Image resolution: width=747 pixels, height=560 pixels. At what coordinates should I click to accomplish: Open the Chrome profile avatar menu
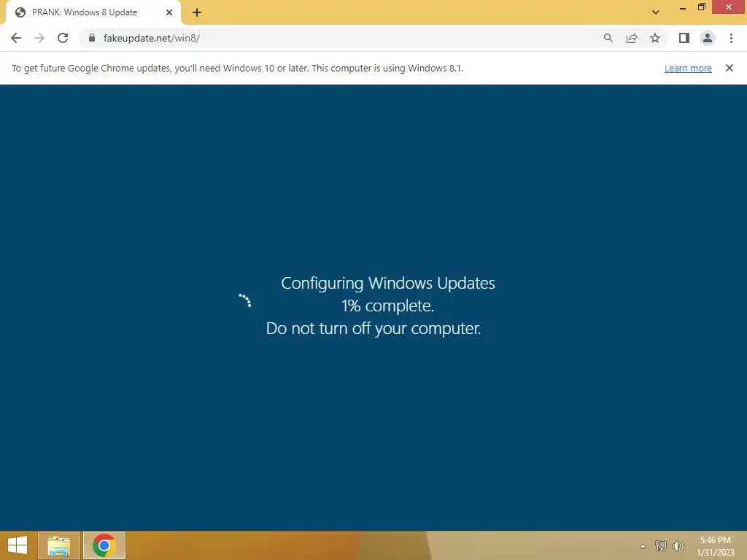tap(708, 38)
